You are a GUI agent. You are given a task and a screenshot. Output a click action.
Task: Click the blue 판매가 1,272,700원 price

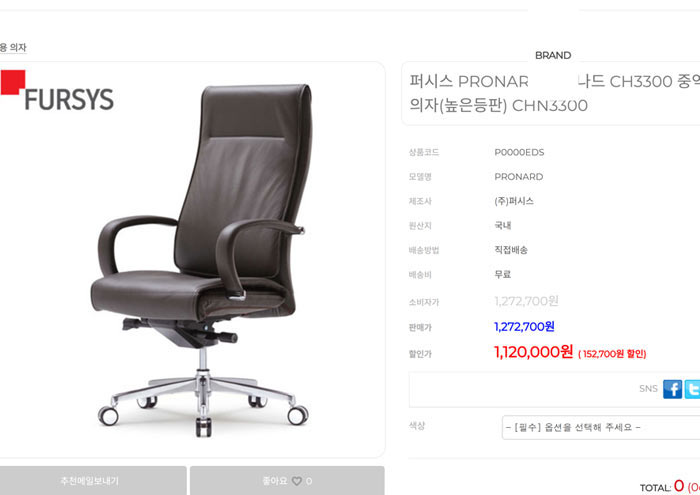(x=524, y=327)
